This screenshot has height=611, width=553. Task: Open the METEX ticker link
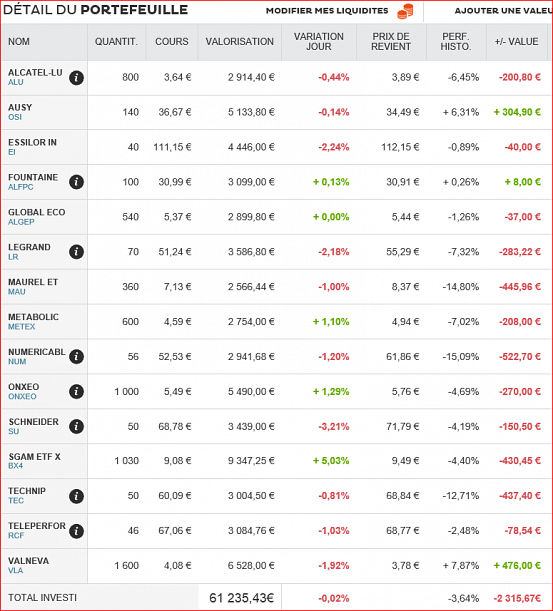point(21,327)
